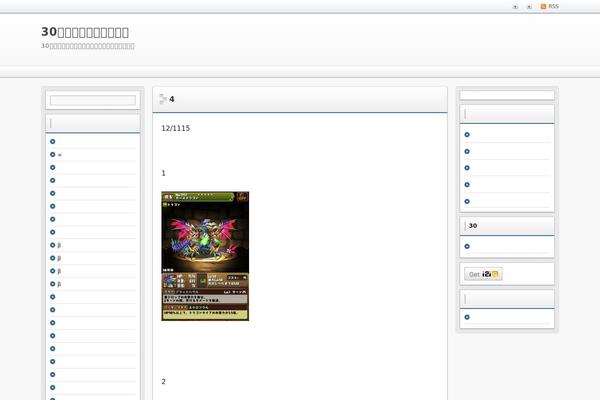Click the "30" sidebar heading
600x400 pixels.
coord(473,226)
